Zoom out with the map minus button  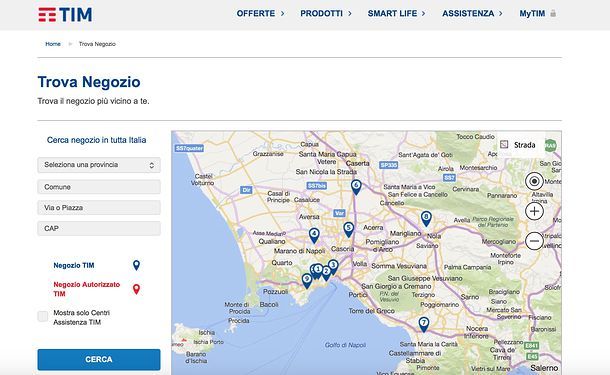(x=534, y=241)
